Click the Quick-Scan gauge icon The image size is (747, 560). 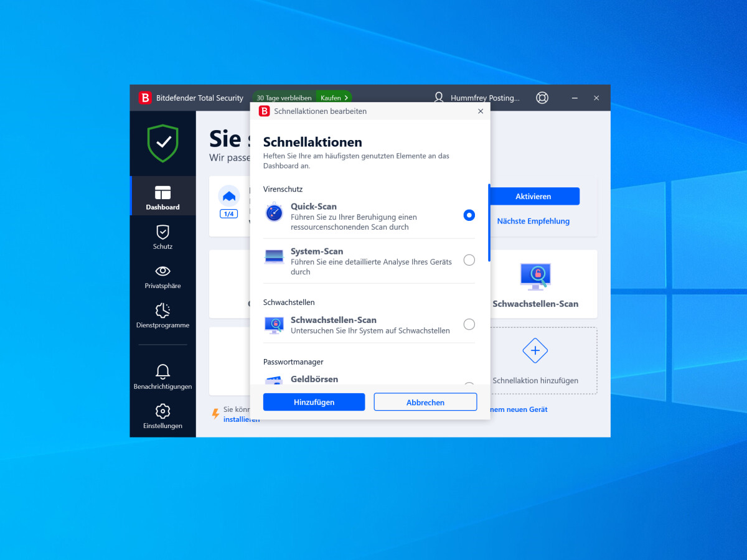click(274, 213)
